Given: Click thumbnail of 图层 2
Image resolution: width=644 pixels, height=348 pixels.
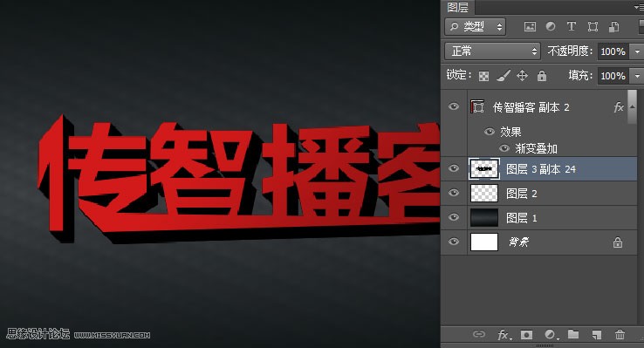Looking at the screenshot, I should point(483,193).
